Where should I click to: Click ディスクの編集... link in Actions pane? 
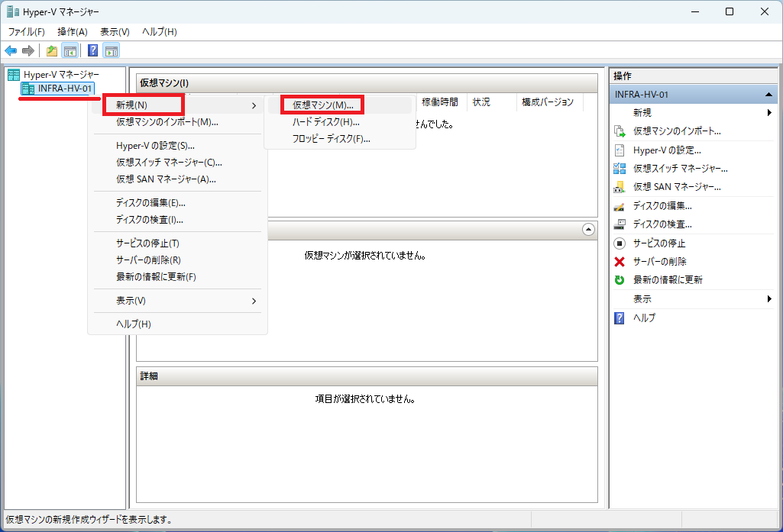(662, 206)
